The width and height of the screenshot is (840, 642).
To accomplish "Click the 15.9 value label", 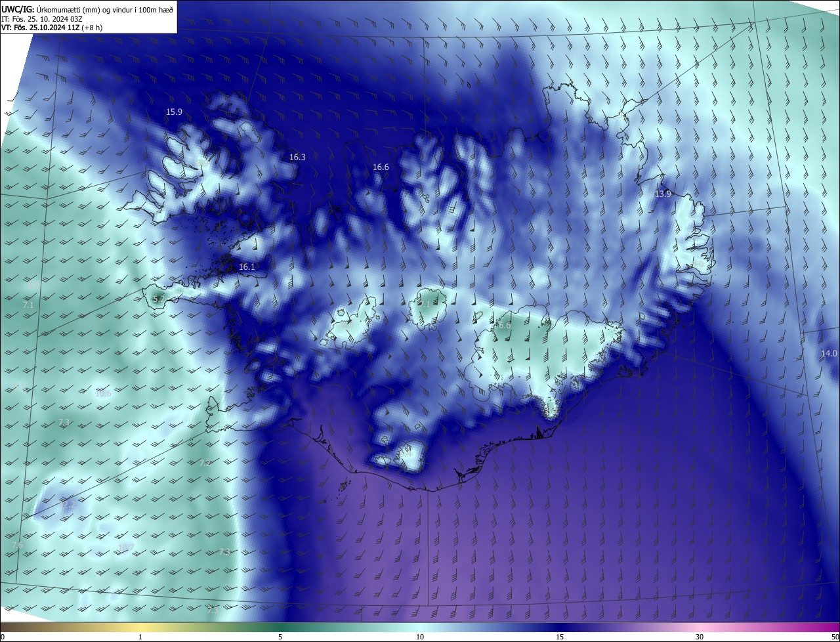I will point(174,112).
